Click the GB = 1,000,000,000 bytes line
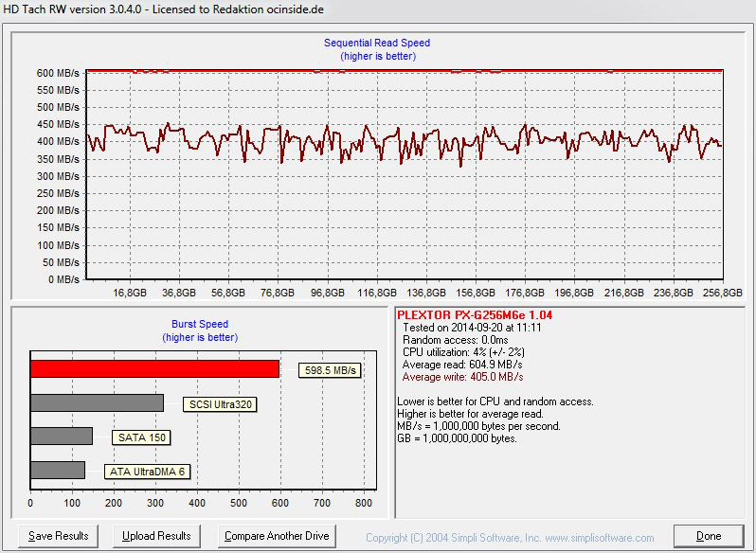Screen dimensions: 756x553 [457, 438]
